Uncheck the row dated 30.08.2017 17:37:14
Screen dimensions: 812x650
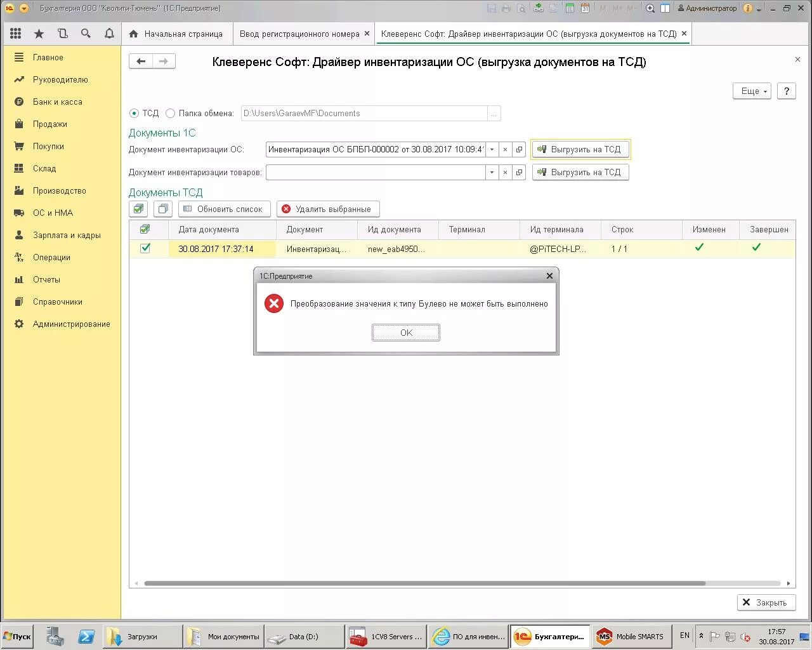pyautogui.click(x=145, y=248)
